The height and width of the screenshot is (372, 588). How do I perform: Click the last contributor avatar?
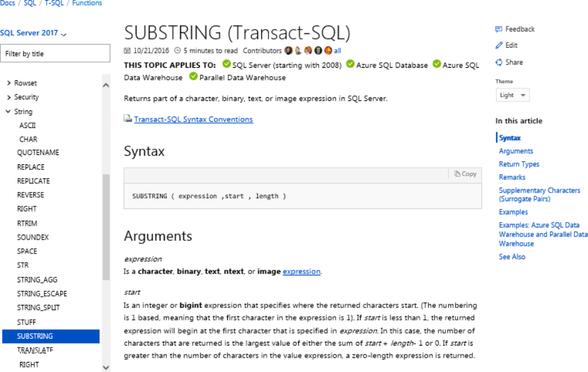pos(328,50)
